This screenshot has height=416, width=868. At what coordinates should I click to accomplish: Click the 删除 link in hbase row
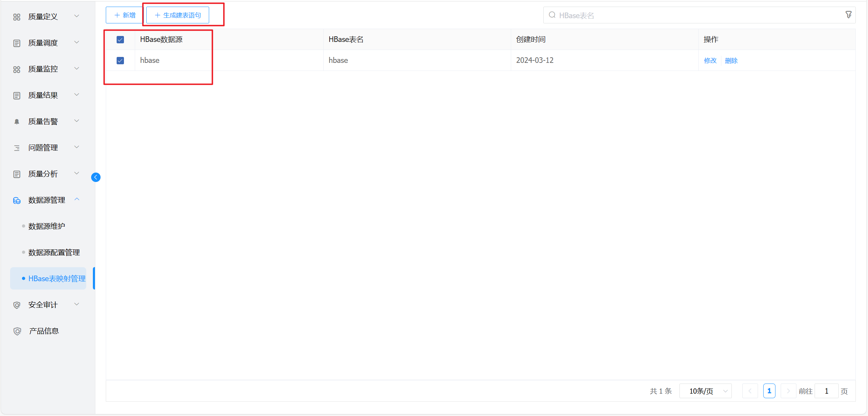pos(731,60)
